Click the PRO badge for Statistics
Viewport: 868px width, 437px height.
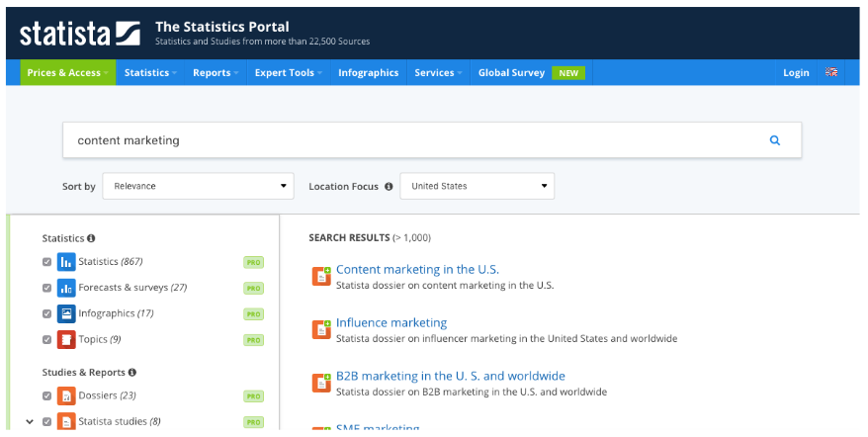pyautogui.click(x=253, y=263)
